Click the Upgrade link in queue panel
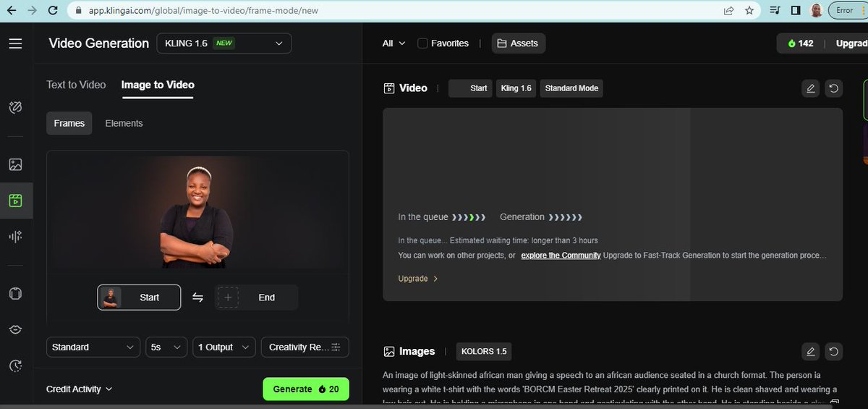Viewport: 868px width, 409px height. (418, 279)
